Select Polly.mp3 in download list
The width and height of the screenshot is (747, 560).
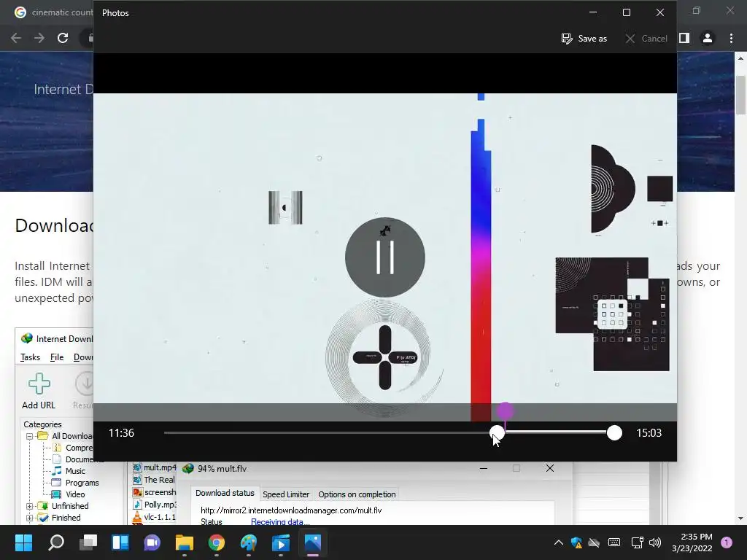155,505
